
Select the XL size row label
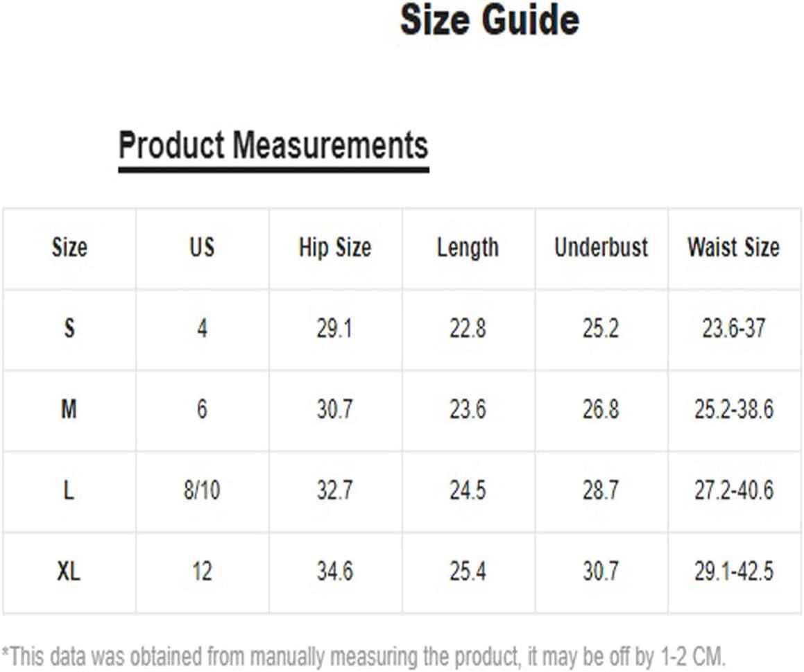tap(69, 571)
